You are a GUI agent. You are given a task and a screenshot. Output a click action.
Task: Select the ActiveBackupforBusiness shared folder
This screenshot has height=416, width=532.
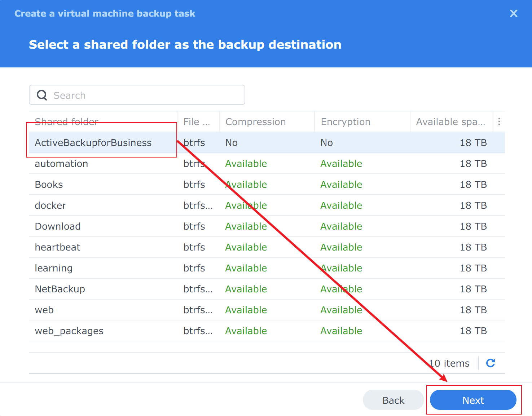[93, 143]
